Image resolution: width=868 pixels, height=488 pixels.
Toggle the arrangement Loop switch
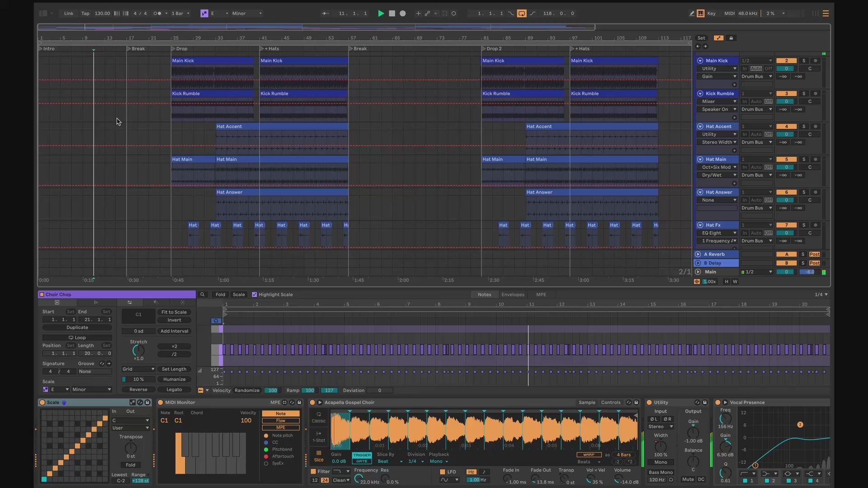522,14
